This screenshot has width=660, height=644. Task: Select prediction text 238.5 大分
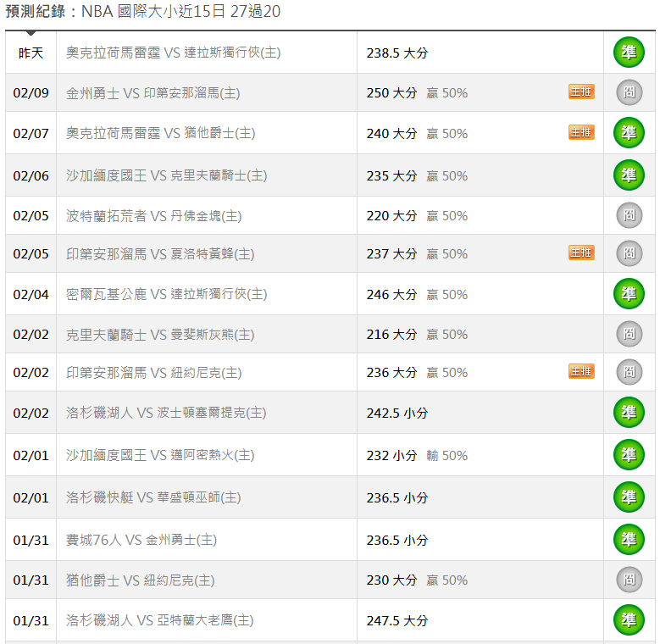point(397,53)
